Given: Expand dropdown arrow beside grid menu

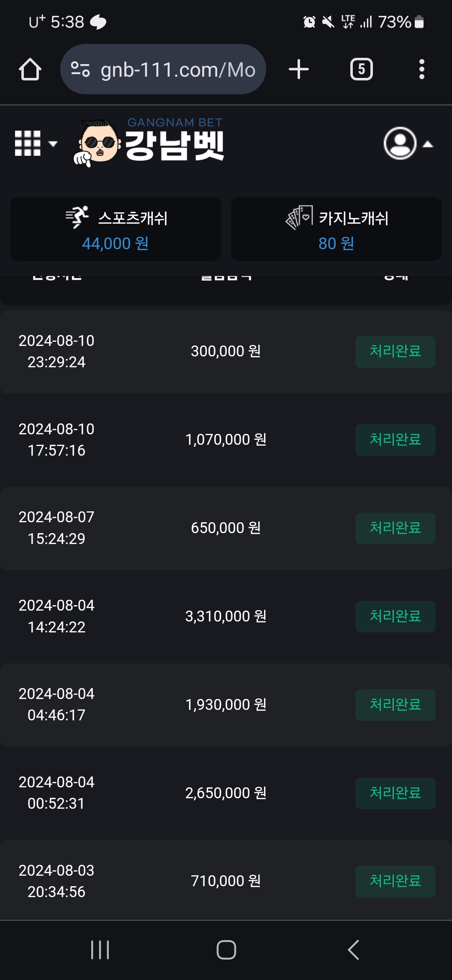Looking at the screenshot, I should pos(53,144).
